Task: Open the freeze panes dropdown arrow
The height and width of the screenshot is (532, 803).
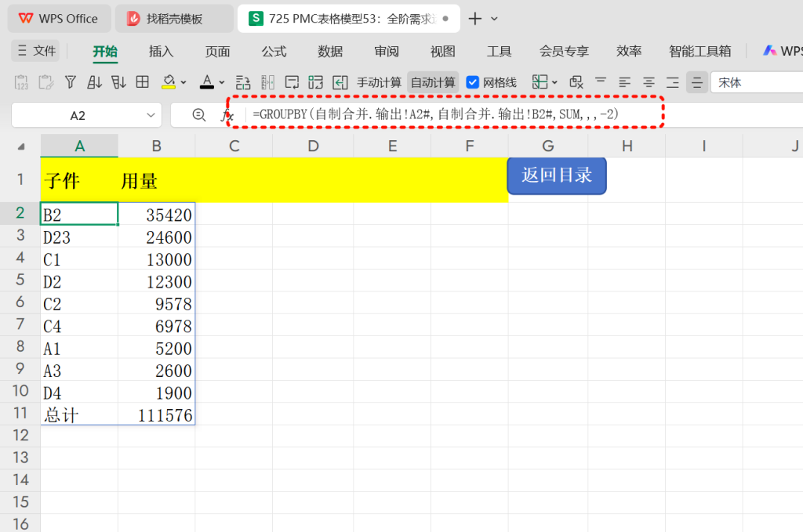Action: [554, 82]
